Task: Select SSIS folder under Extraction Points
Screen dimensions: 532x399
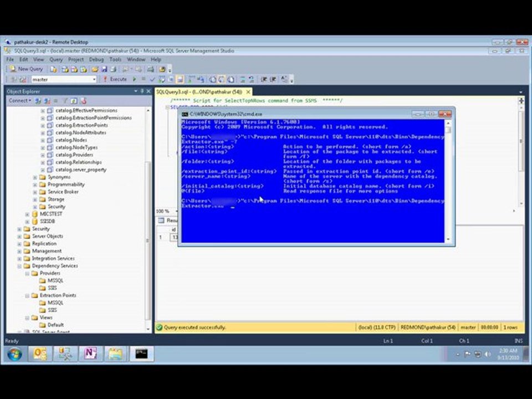Action: pos(52,310)
